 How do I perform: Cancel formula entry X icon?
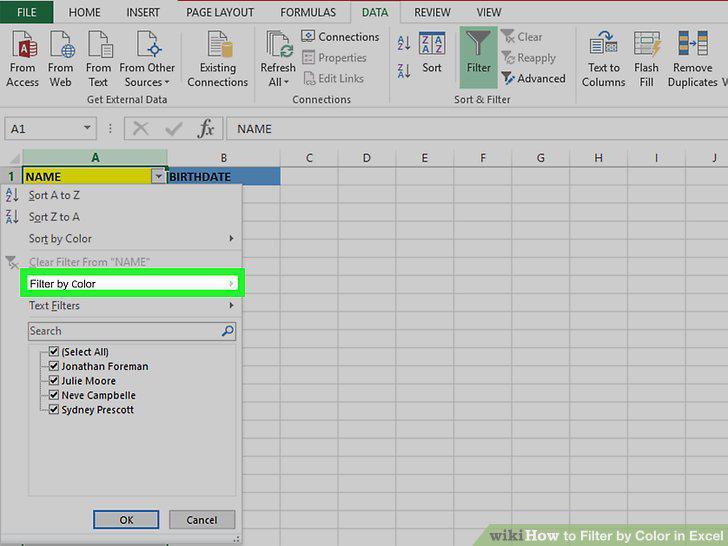click(141, 129)
